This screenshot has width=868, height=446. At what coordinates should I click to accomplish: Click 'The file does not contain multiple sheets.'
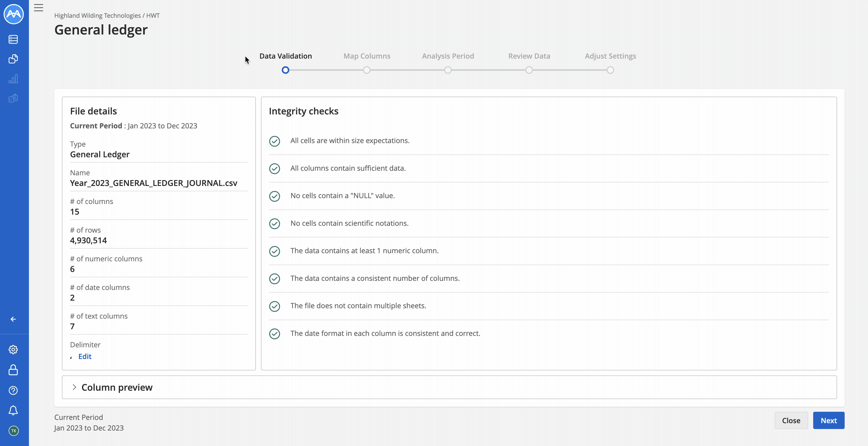pos(358,305)
